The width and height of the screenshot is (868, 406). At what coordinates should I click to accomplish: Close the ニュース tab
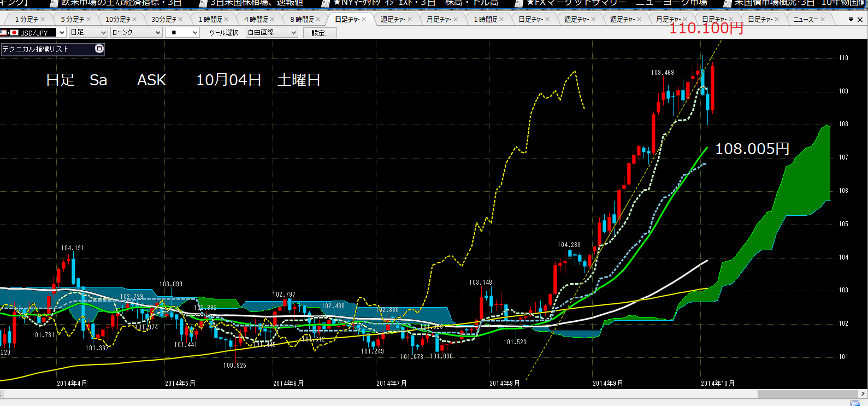coord(823,20)
